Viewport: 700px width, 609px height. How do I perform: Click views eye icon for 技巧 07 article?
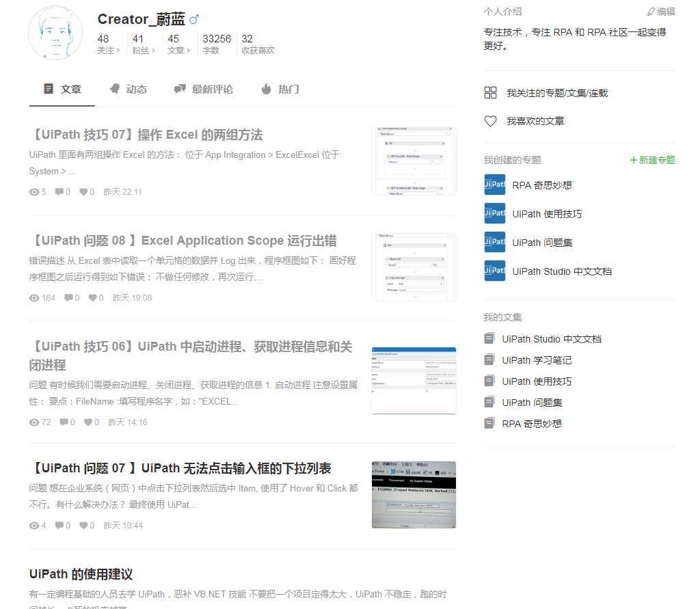(x=34, y=192)
